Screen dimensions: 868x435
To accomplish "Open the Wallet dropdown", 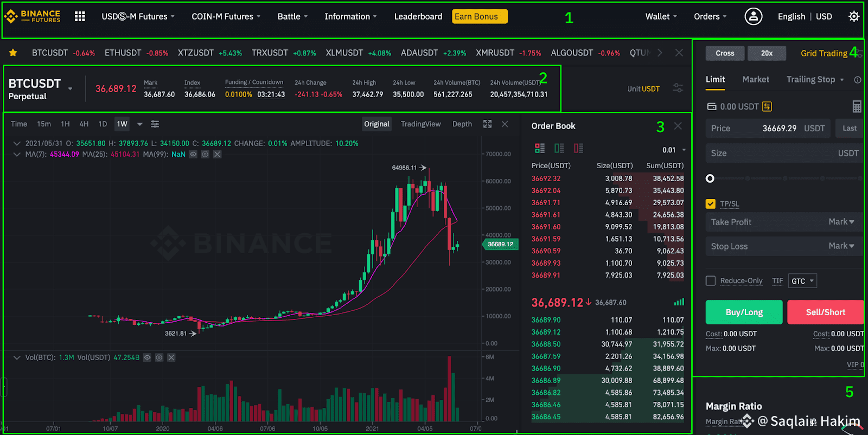I will [x=661, y=16].
